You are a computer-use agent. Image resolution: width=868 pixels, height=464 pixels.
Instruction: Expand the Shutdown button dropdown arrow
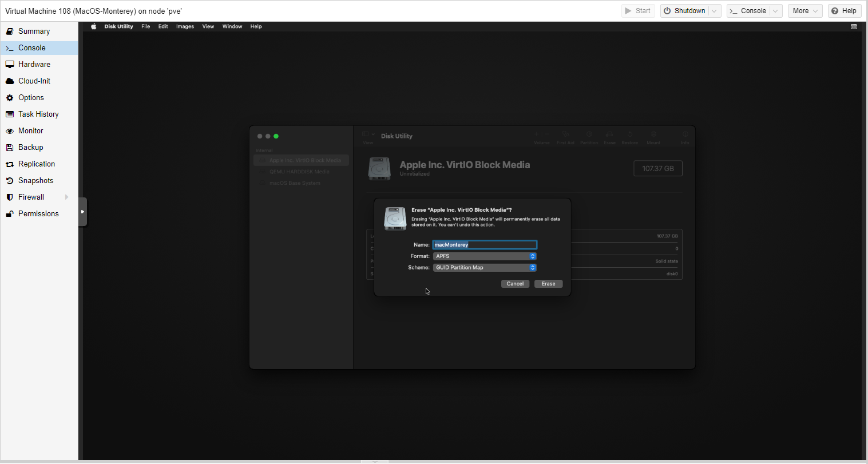714,11
